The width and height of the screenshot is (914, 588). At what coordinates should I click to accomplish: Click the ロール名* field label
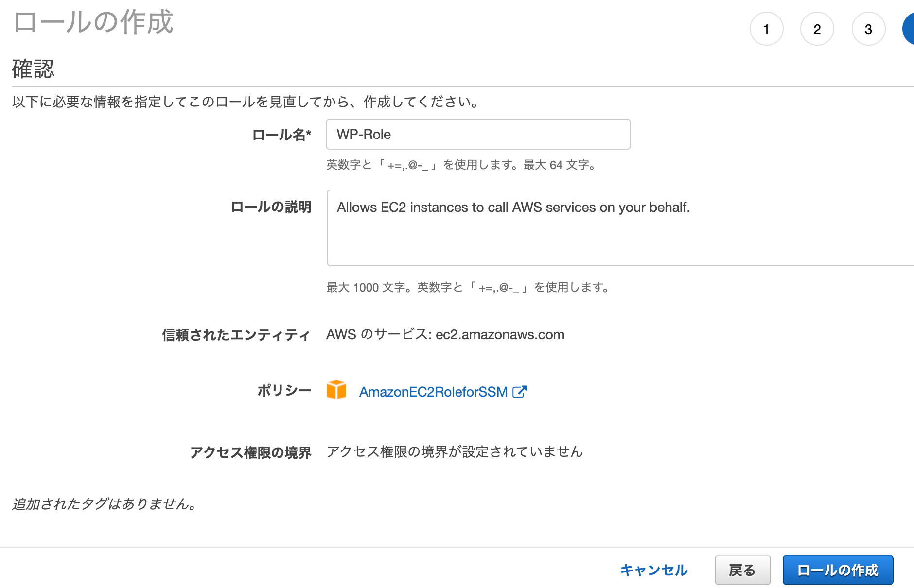tap(281, 135)
